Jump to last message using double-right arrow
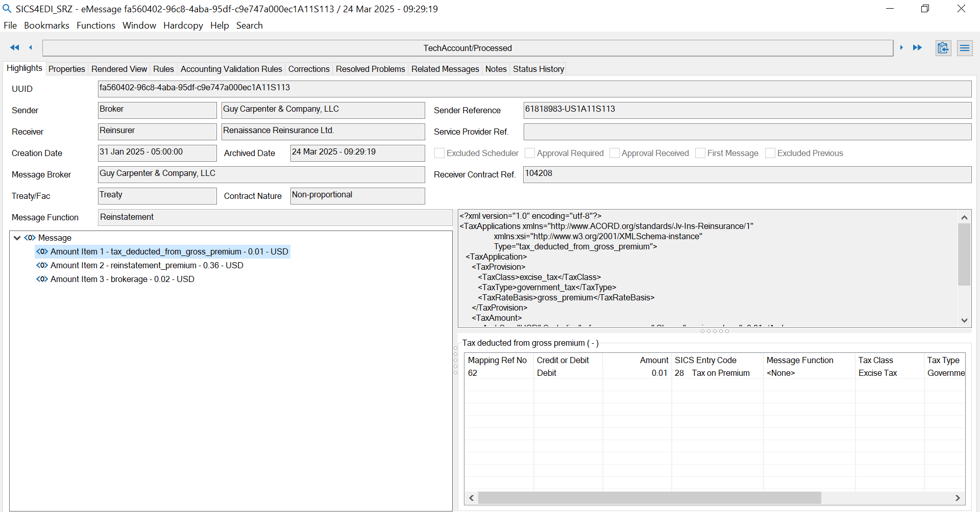Viewport: 980px width, 512px height. coord(917,47)
